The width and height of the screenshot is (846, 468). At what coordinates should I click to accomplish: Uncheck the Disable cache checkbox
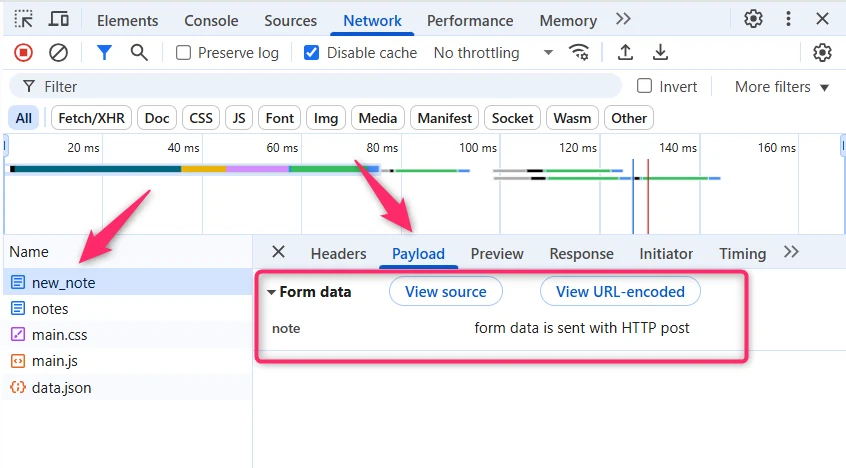(311, 53)
